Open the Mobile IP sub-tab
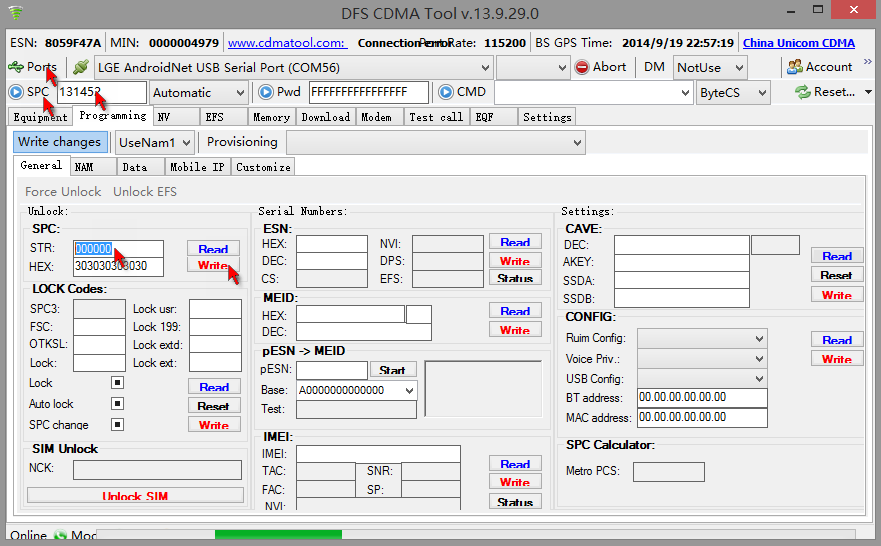This screenshot has height=546, width=881. pos(198,167)
